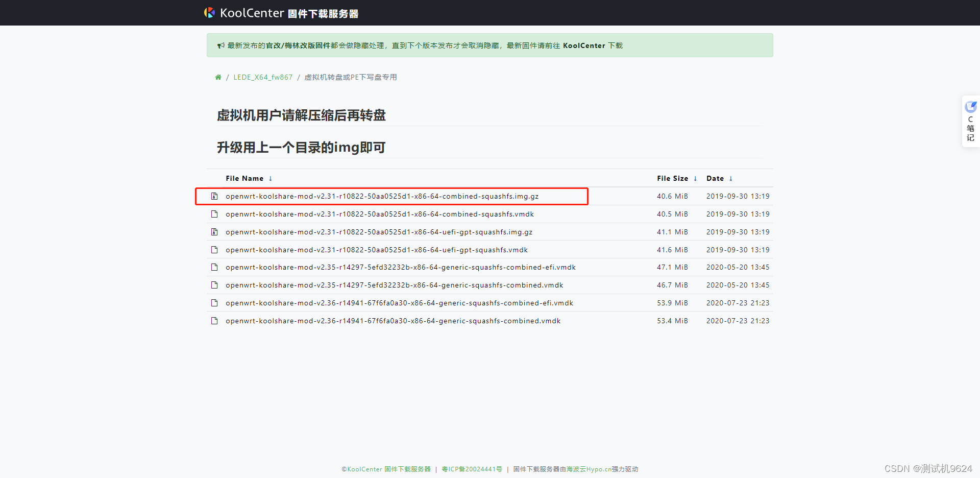This screenshot has height=478, width=980.
Task: Click the 47.1 MiB size cell
Action: [x=672, y=267]
